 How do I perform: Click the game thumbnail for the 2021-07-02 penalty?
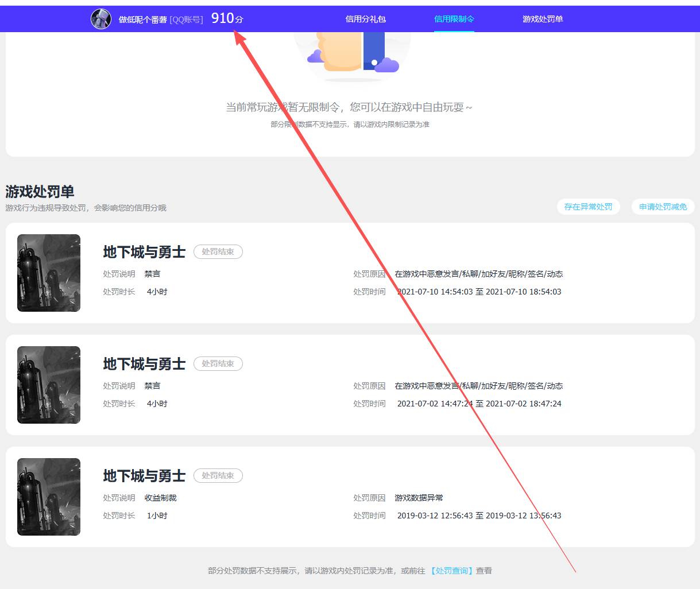(49, 385)
